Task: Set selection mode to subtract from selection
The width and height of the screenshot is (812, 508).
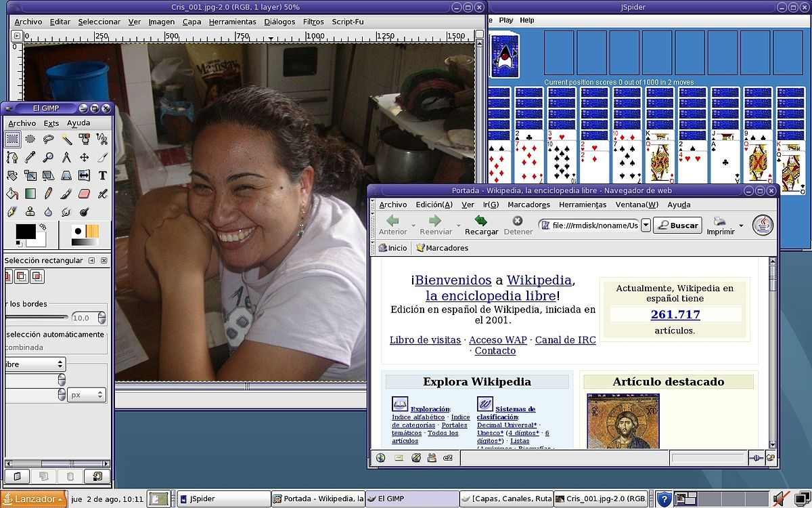Action: (23, 276)
